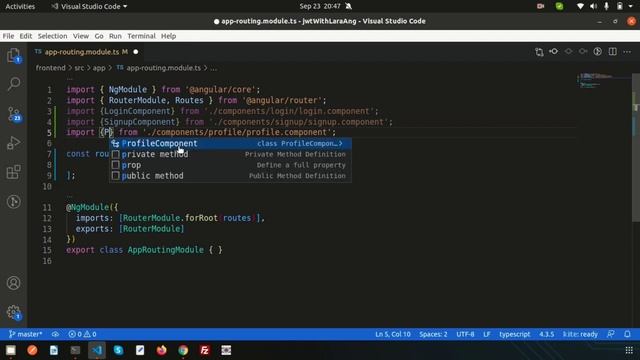Open the Accounts menu icon
The image size is (640, 360).
pyautogui.click(x=13, y=283)
